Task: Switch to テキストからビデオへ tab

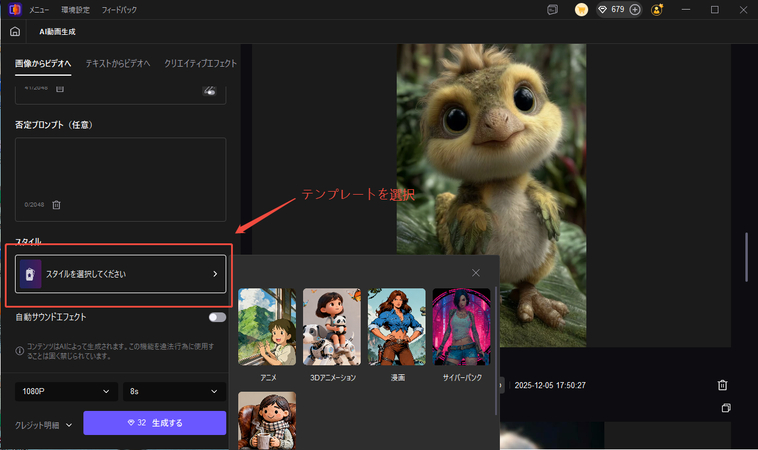Action: pos(118,63)
